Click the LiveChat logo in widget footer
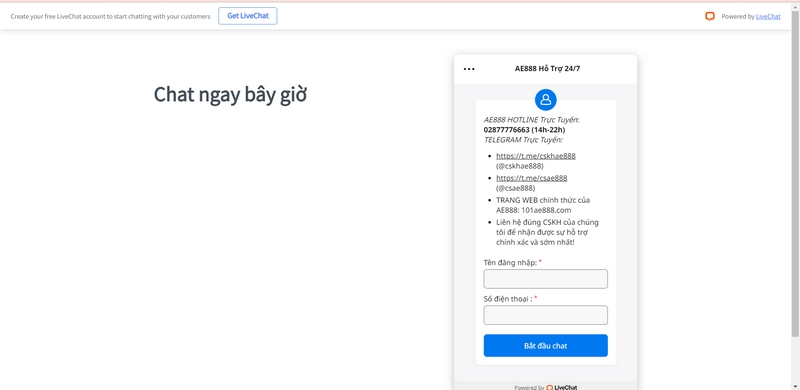The height and width of the screenshot is (390, 800). [561, 387]
